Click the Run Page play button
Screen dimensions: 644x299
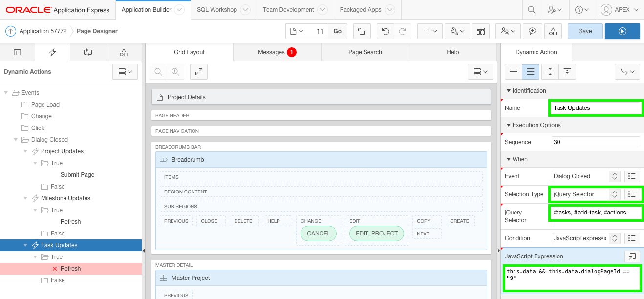(622, 31)
